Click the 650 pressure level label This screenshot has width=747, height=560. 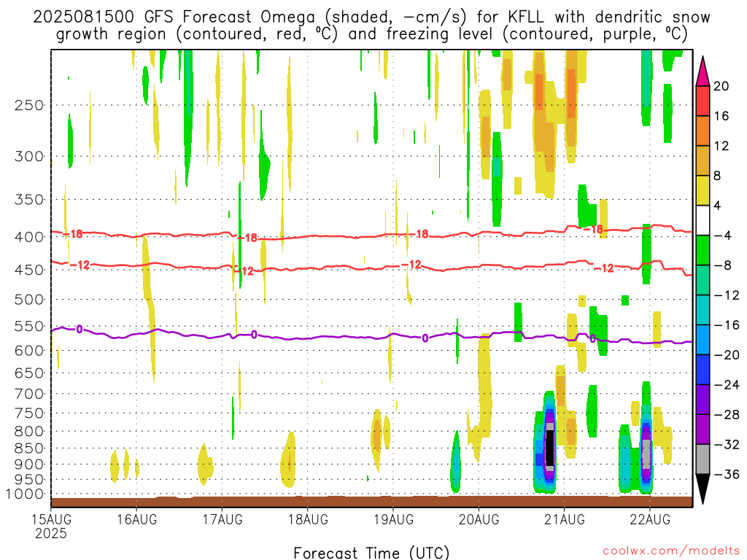click(x=29, y=373)
